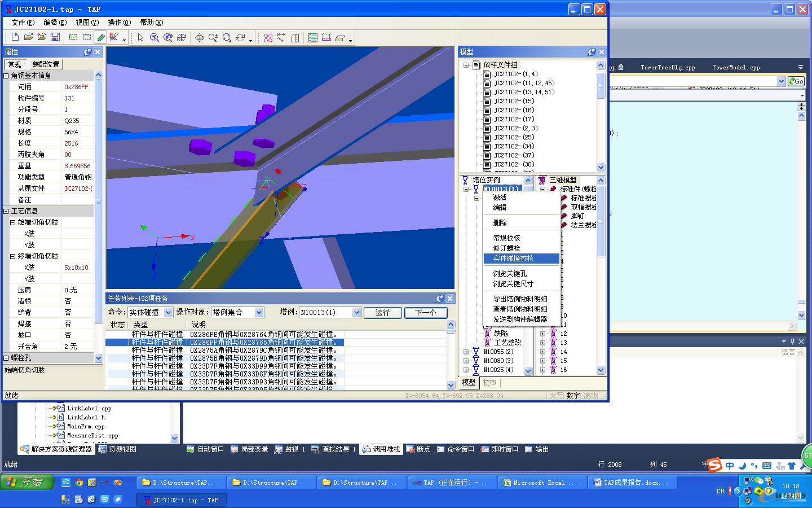Switch to the 校审 tab
Viewport: 812px width, 508px height.
click(x=490, y=383)
